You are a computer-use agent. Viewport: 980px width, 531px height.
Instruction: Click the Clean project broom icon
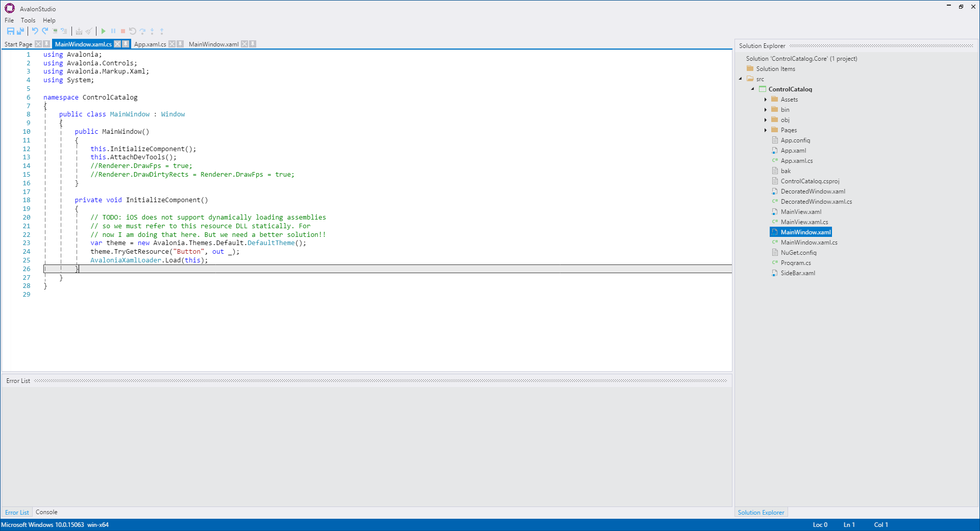coord(89,31)
